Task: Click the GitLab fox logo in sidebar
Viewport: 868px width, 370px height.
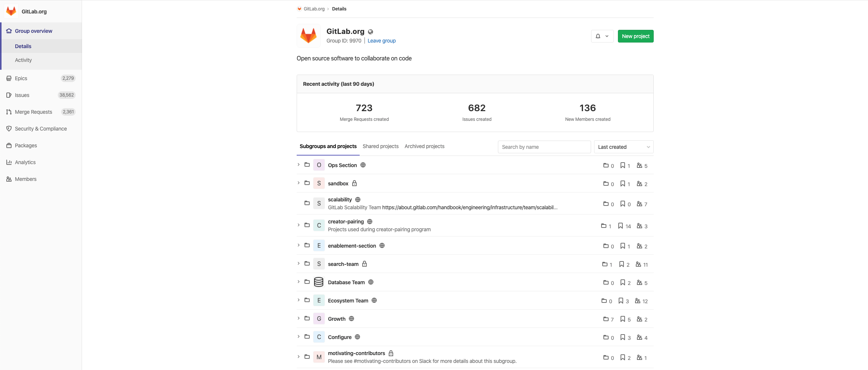Action: pos(11,12)
